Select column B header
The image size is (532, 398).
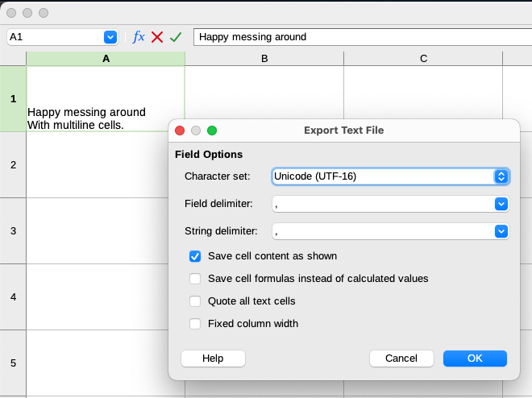coord(264,59)
